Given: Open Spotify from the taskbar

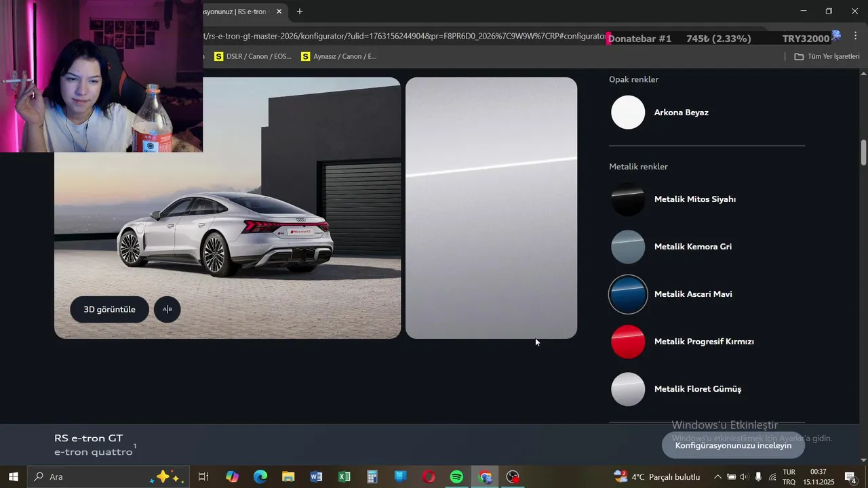Looking at the screenshot, I should coord(456,477).
